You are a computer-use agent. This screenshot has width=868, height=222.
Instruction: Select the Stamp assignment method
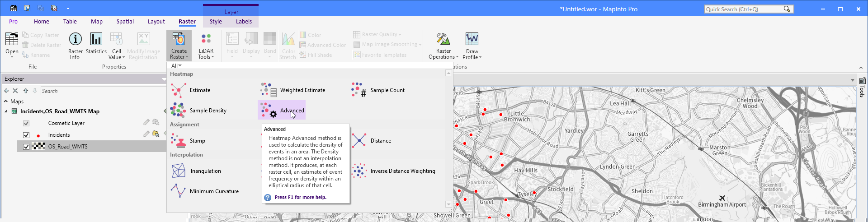(x=188, y=141)
